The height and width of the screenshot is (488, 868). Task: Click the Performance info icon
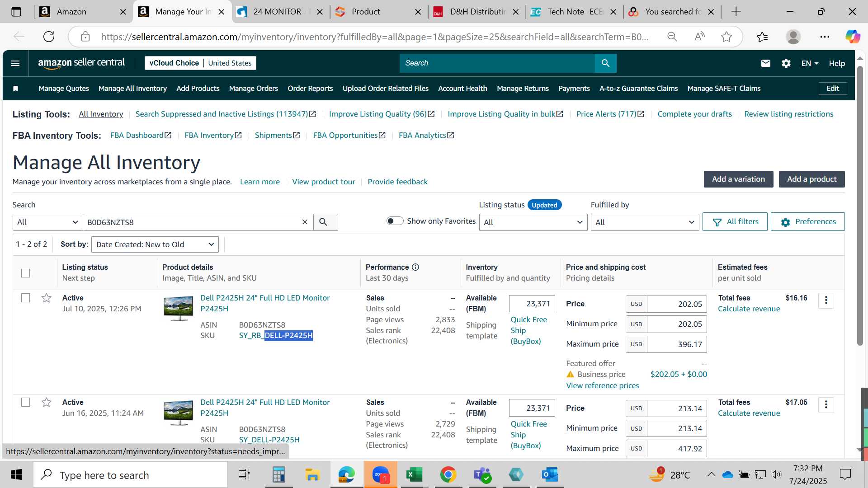(x=415, y=267)
